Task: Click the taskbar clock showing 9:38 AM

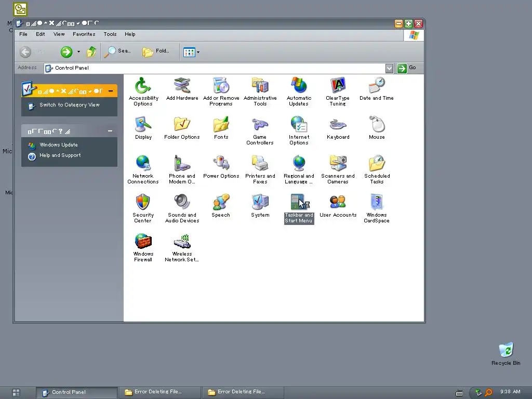Action: point(510,392)
